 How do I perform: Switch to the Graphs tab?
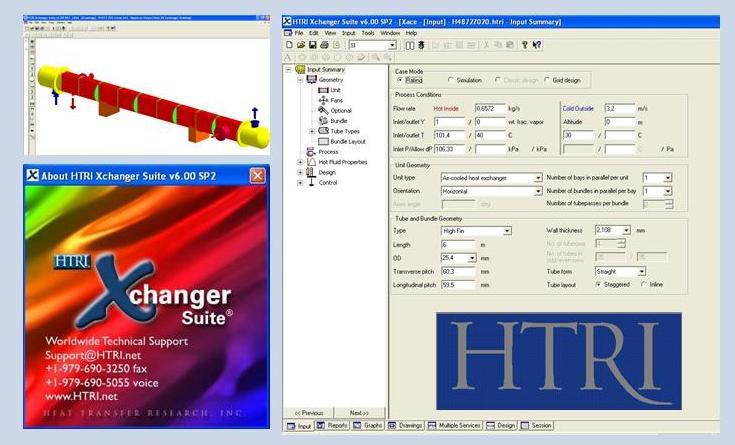tap(368, 425)
